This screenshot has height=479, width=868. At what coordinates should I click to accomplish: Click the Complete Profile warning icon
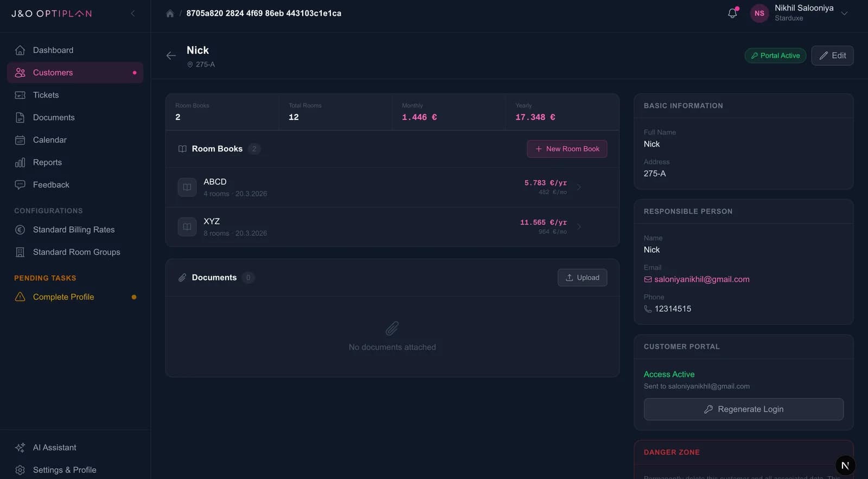point(20,297)
